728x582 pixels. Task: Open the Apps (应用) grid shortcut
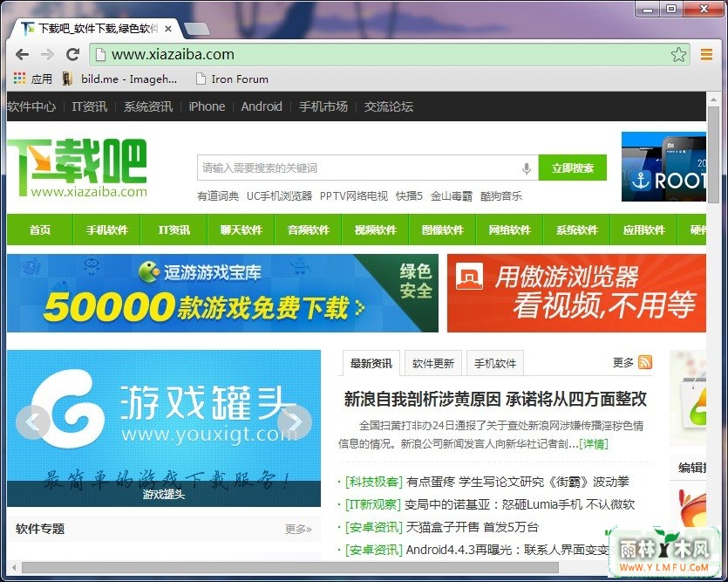pos(32,79)
